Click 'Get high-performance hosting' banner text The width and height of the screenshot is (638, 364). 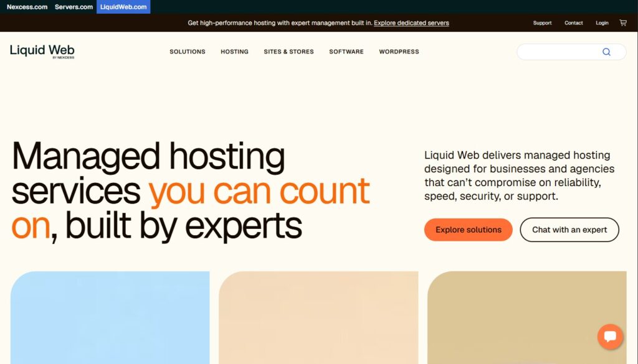pyautogui.click(x=280, y=23)
